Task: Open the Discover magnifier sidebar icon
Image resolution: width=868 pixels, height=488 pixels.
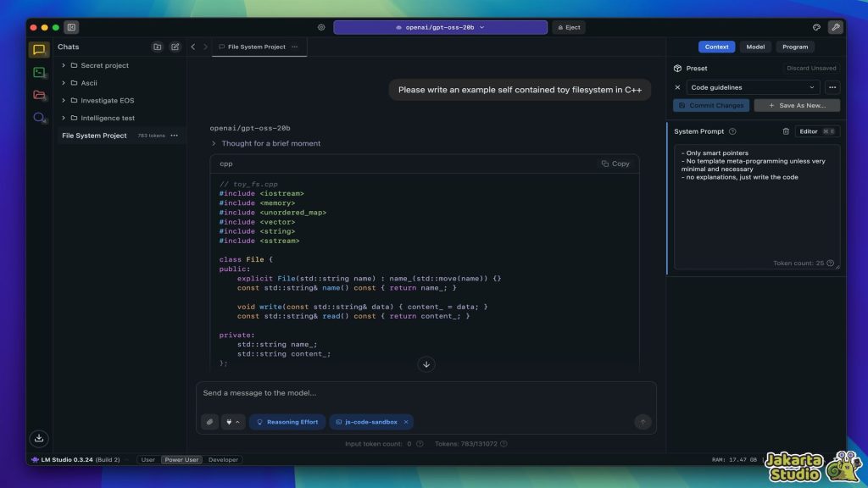Action: [39, 118]
